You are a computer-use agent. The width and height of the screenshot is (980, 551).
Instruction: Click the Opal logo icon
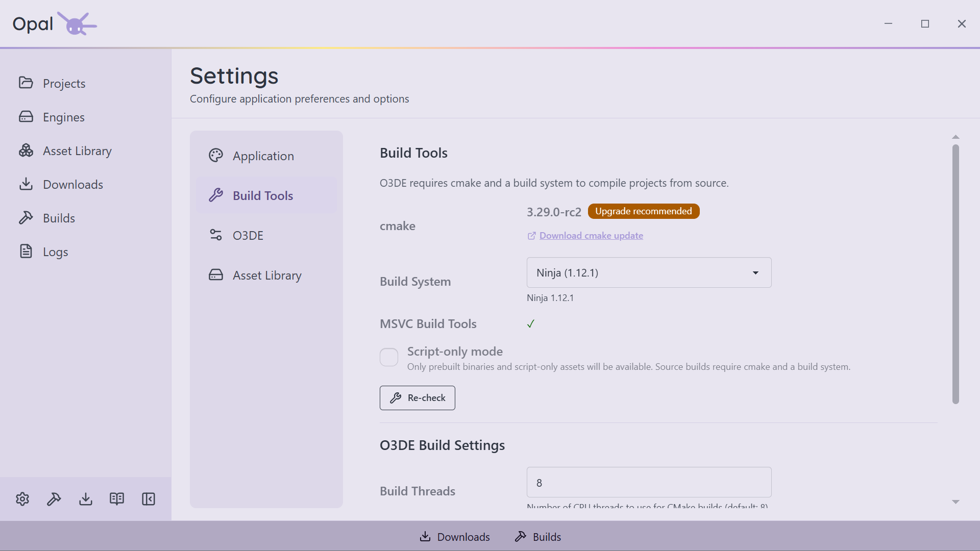[77, 23]
